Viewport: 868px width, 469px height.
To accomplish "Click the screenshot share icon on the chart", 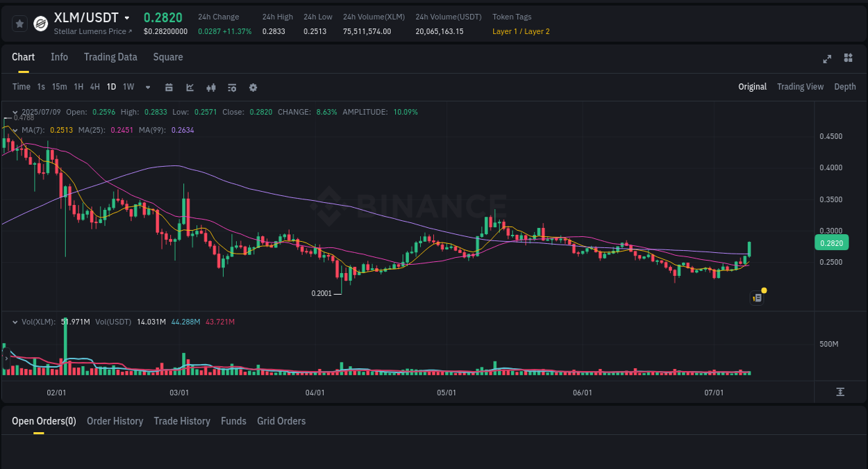I will click(756, 297).
